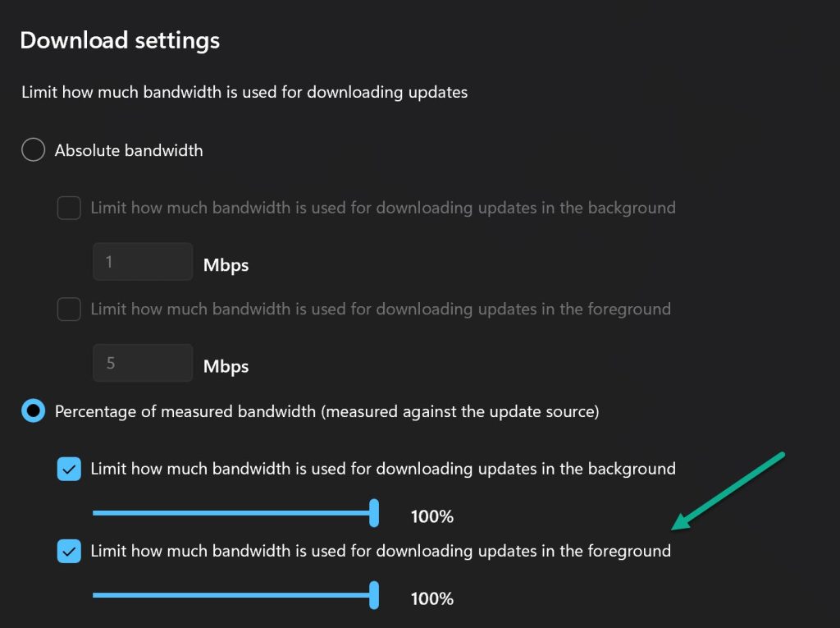Select the Absolute bandwidth radio button
The width and height of the screenshot is (840, 628).
pos(33,149)
